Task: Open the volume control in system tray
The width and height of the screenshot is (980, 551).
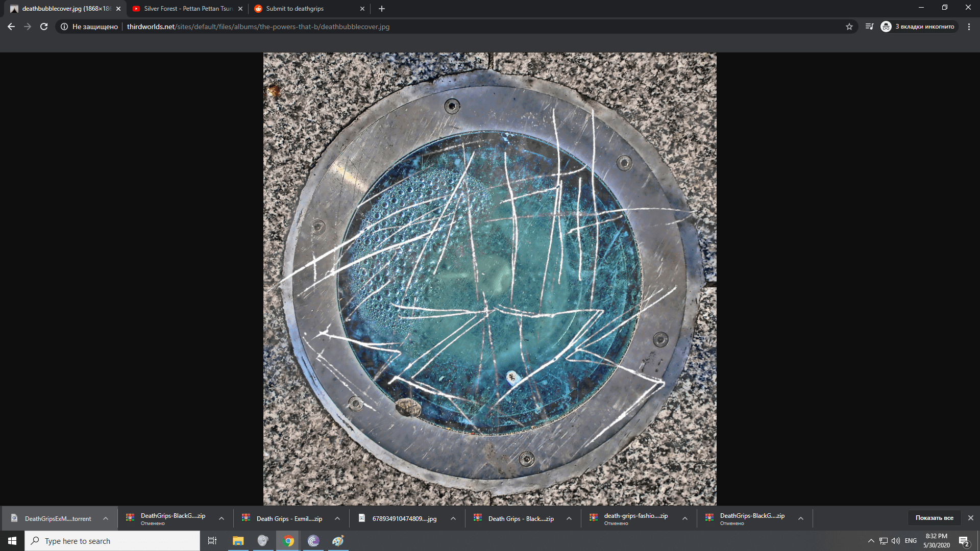Action: coord(896,540)
